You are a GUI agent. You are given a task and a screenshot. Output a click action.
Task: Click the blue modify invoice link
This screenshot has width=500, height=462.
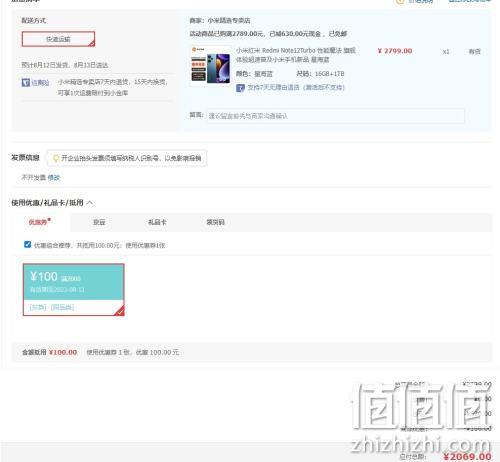pos(53,178)
